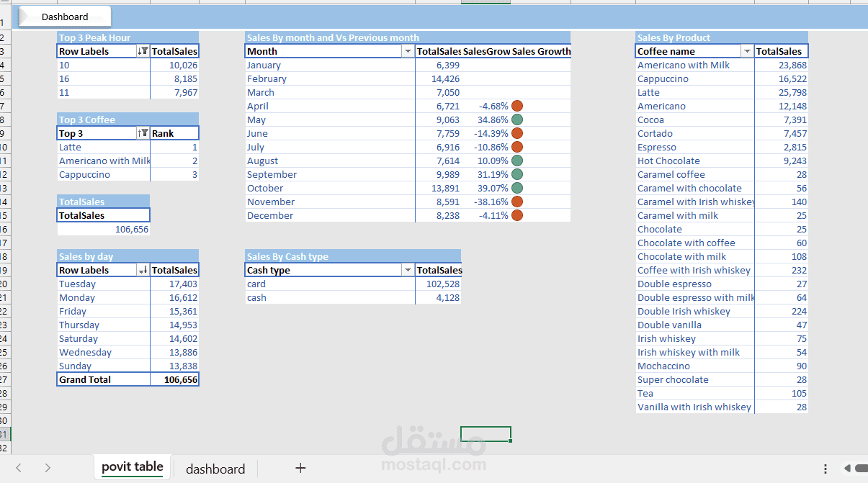Click November's red growth indicator circle
This screenshot has height=483, width=868.
(516, 202)
